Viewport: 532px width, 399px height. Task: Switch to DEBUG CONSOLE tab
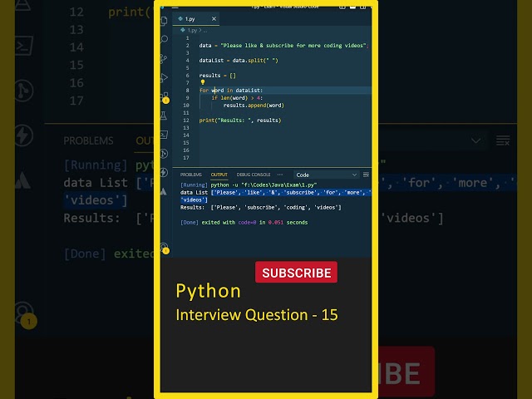click(254, 175)
